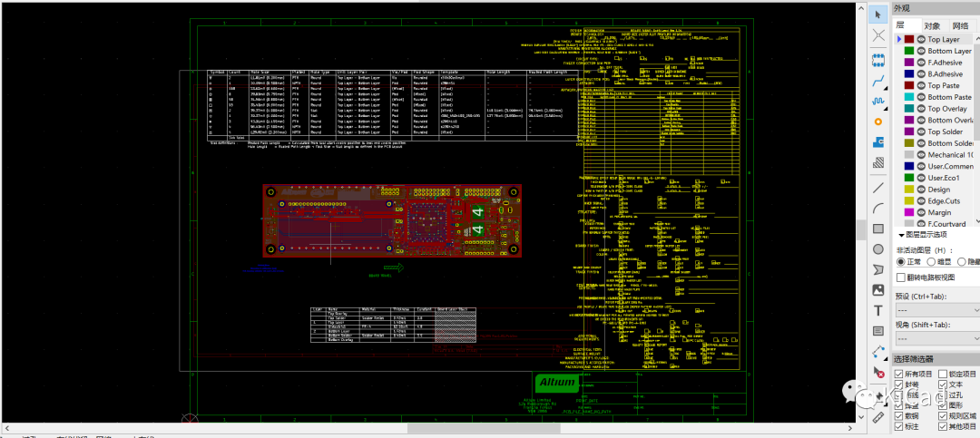Open Bottom Paste cyan color swatch
The width and height of the screenshot is (980, 438).
click(x=908, y=97)
